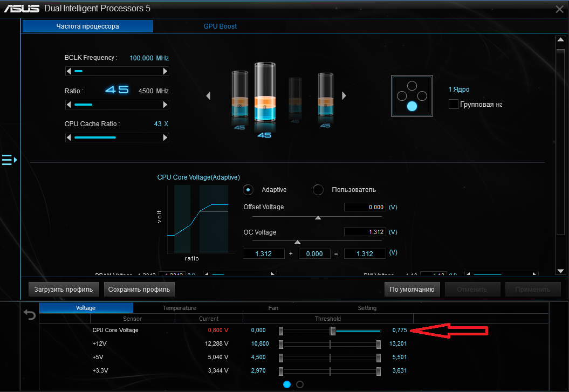Select the Adaptive voltage mode
The height and width of the screenshot is (392, 569).
click(248, 190)
